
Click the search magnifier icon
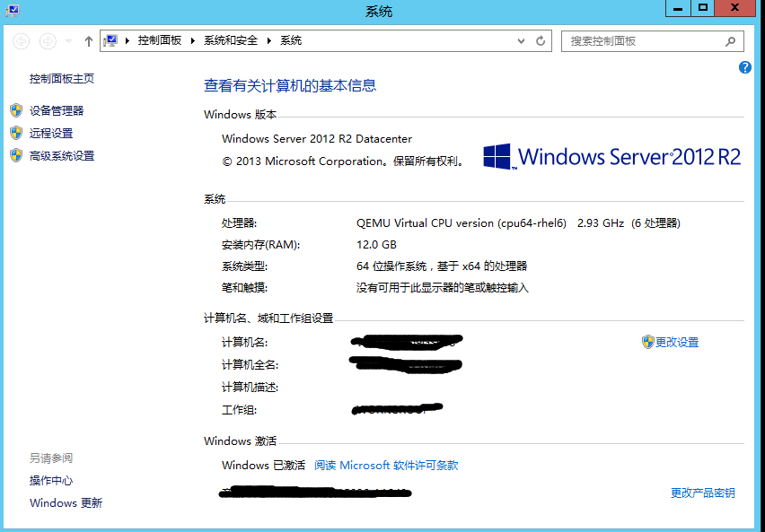click(x=730, y=41)
